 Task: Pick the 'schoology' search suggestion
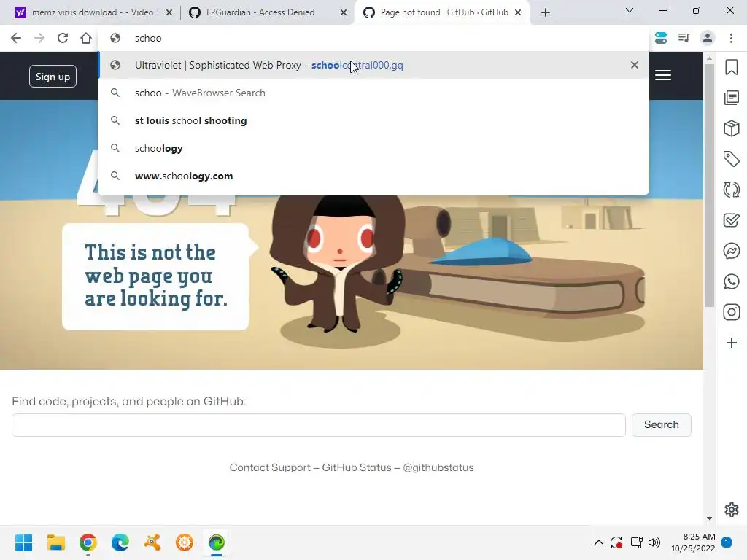373,148
